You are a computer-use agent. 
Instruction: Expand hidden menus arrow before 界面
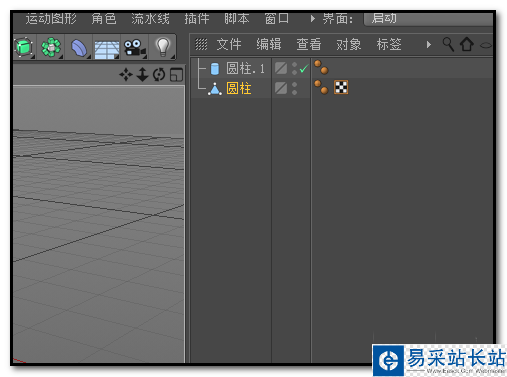(312, 18)
